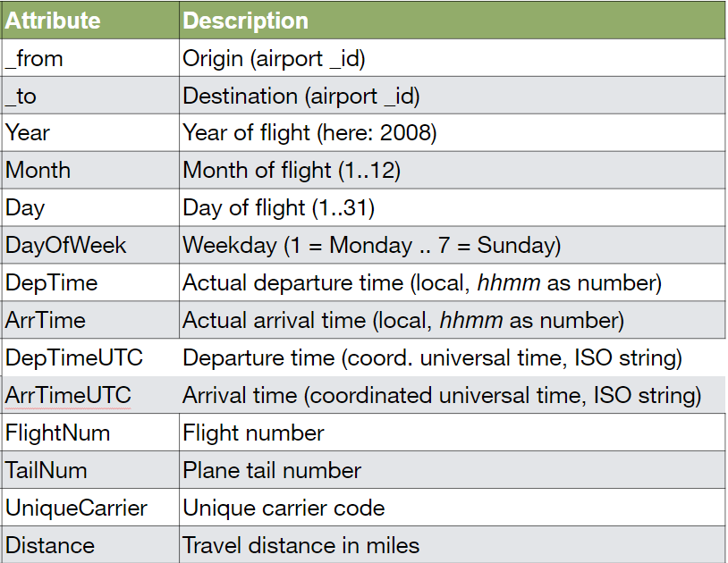
Task: Click the Description column header
Action: click(453, 21)
